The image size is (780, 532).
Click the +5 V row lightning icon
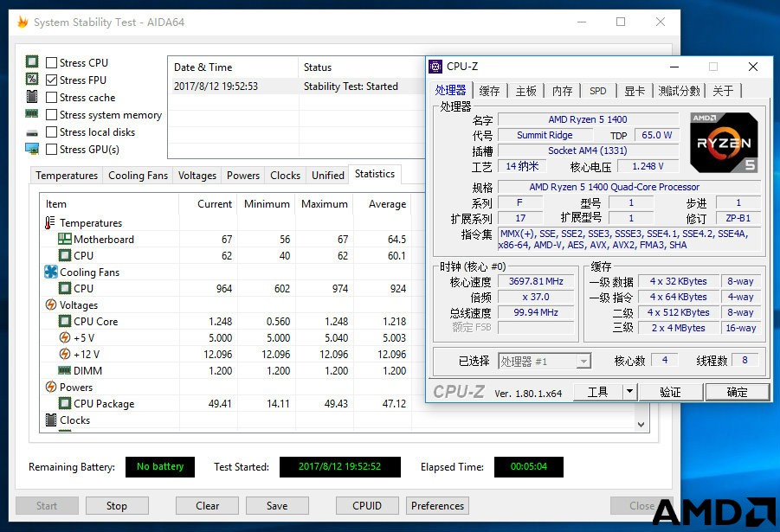[x=65, y=337]
